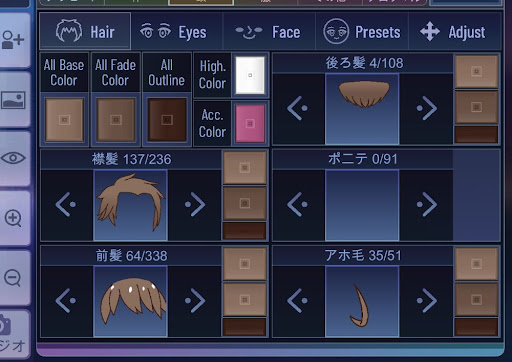Screen dimensions: 512x362
Task: Click the アホ毛 35/51 label
Action: [363, 256]
